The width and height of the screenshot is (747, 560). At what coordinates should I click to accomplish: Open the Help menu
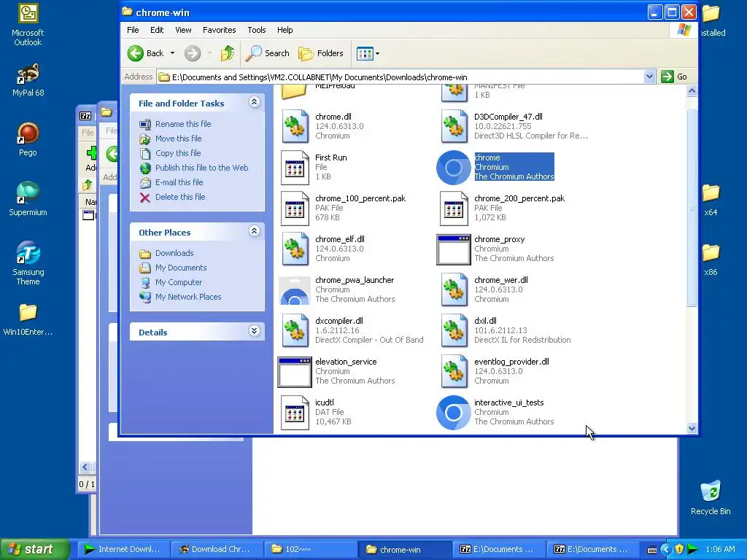click(x=285, y=30)
